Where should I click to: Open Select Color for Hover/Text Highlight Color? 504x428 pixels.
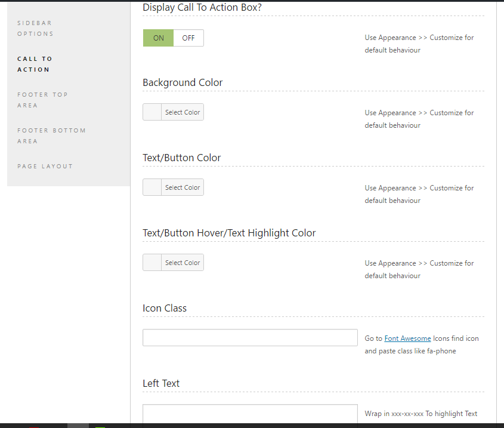pos(183,263)
